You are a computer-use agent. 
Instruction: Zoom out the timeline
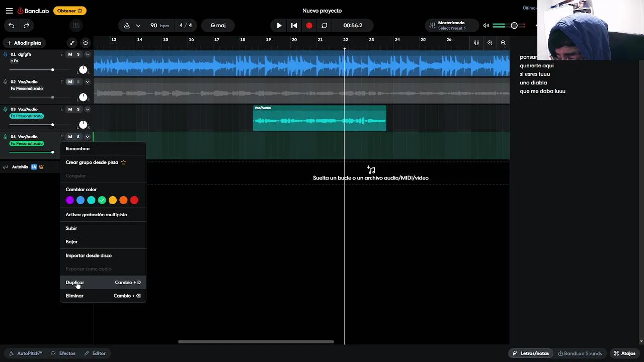(x=490, y=43)
